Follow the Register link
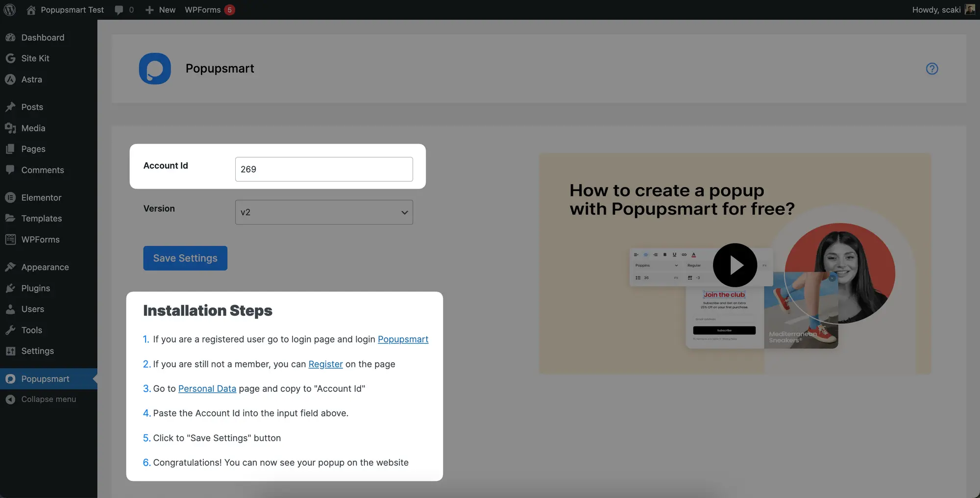Image resolution: width=980 pixels, height=498 pixels. point(325,364)
